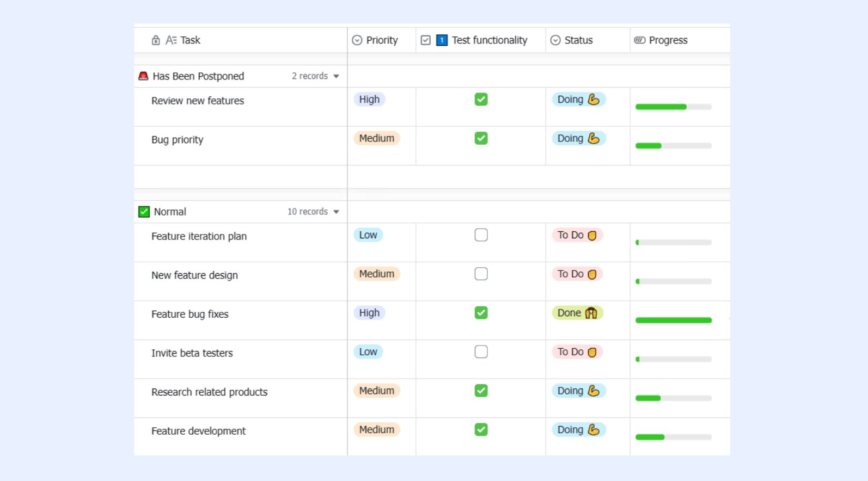Open the High priority dropdown for Review new features

(369, 100)
